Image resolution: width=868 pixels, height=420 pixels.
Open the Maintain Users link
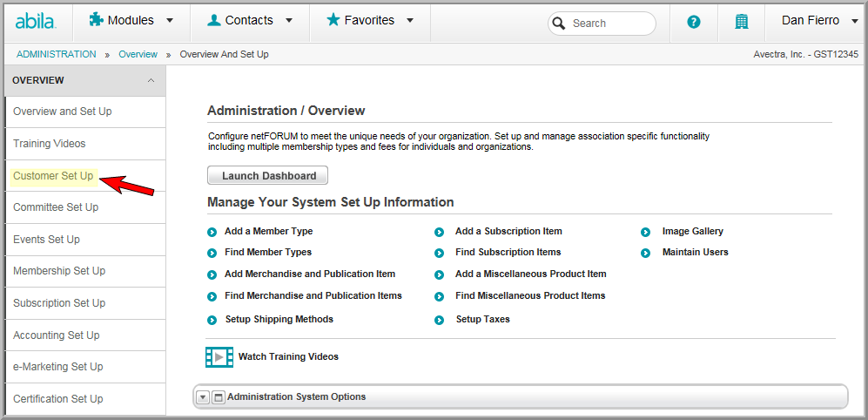click(x=696, y=252)
